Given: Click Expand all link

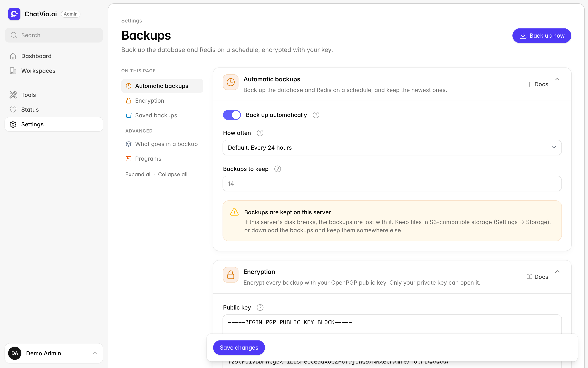Looking at the screenshot, I should [x=138, y=174].
